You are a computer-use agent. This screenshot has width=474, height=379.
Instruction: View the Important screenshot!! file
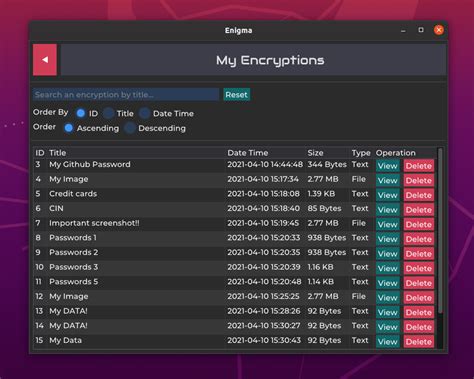click(388, 224)
